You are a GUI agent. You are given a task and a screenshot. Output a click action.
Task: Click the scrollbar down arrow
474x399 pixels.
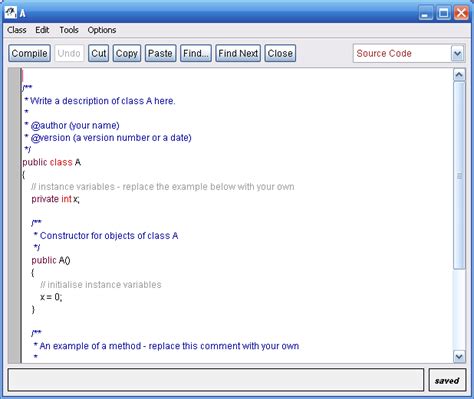coord(459,357)
